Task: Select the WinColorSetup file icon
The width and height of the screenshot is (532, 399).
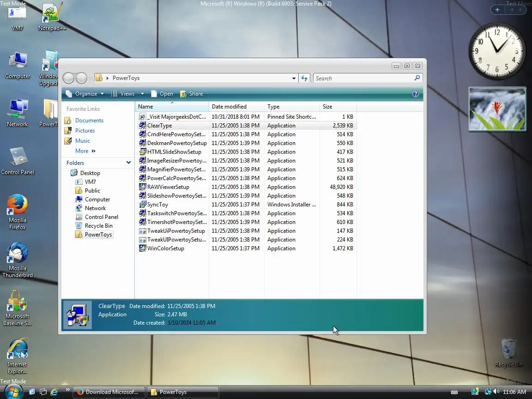Action: point(143,248)
